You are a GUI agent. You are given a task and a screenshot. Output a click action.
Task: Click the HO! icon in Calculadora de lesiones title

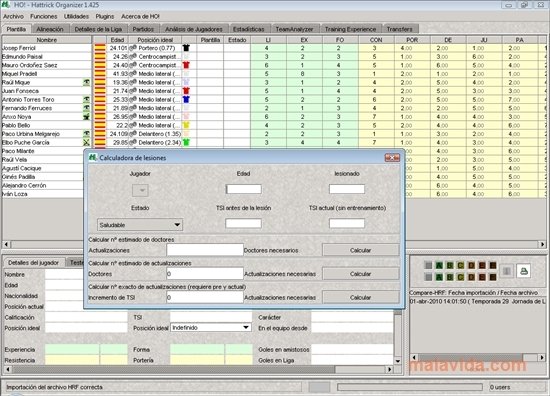click(x=92, y=157)
